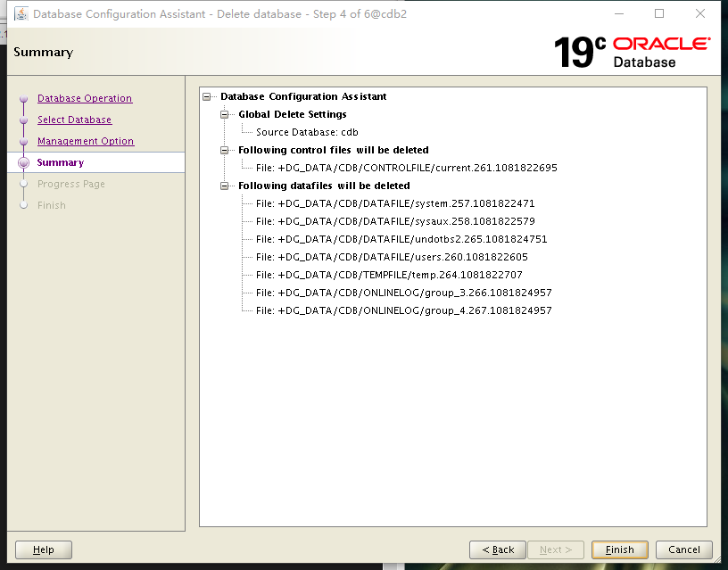Select the CONTROLFILE/current.261.1081822695 row
728x570 pixels.
click(x=406, y=168)
